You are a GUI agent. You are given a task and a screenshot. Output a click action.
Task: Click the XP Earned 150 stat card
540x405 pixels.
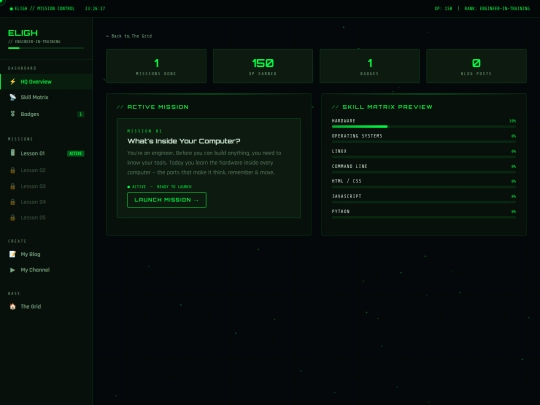click(263, 66)
